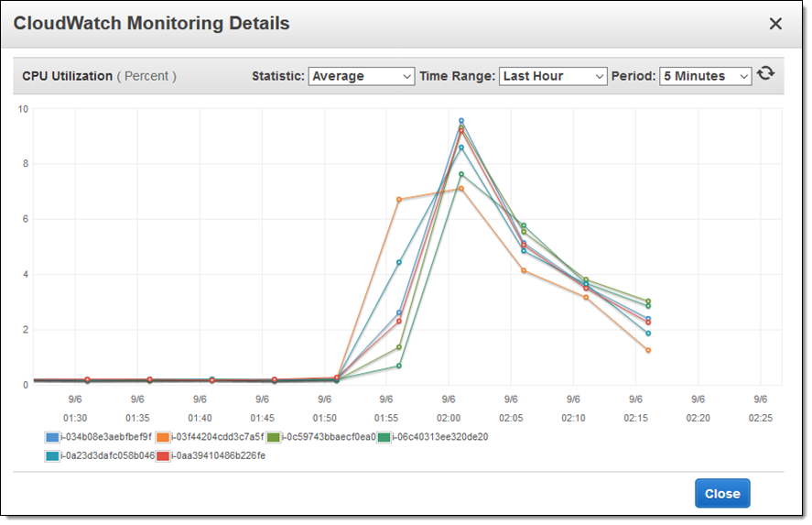Click the lowest orange data point at 02:15

648,350
